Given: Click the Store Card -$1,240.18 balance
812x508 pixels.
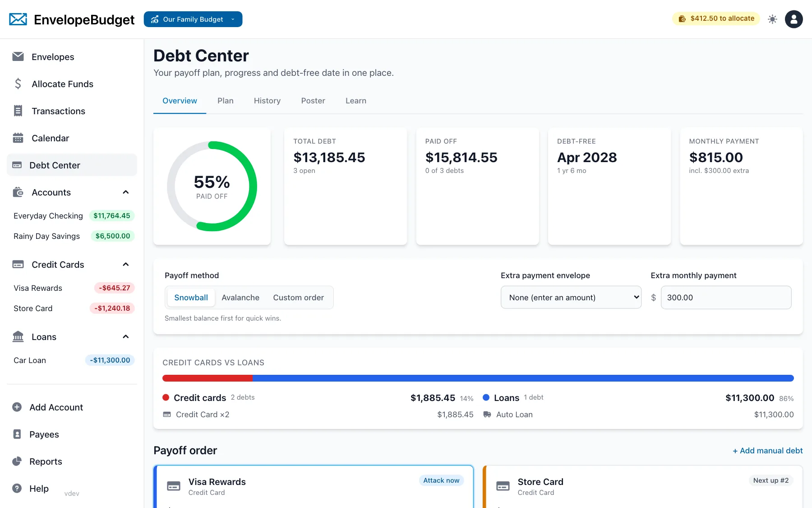Looking at the screenshot, I should pos(112,308).
